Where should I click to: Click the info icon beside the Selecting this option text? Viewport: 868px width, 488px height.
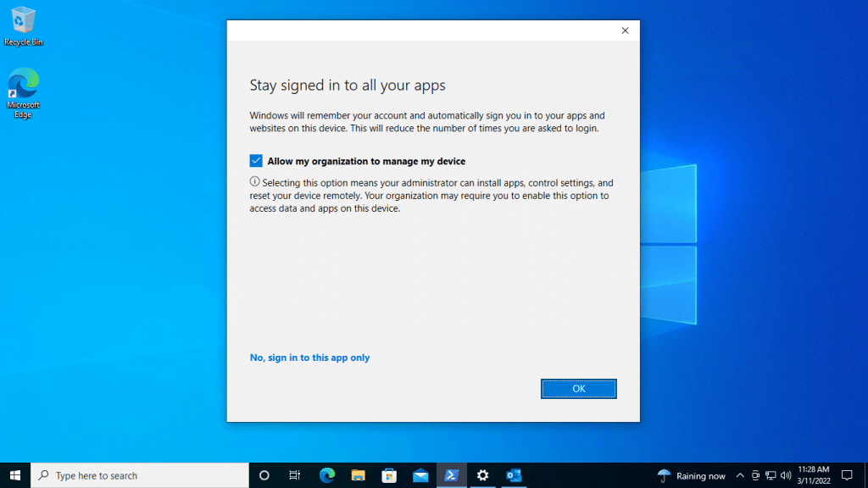click(254, 181)
